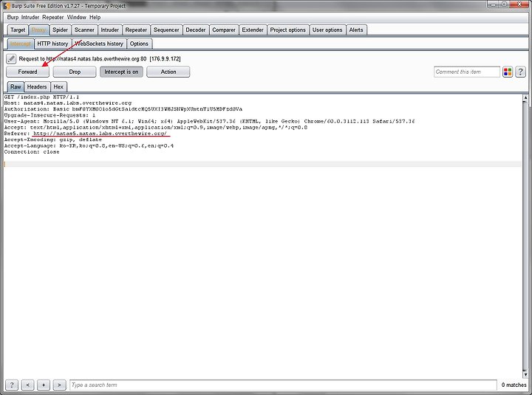532x395 pixels.
Task: Click the Connection: close header line
Action: 32,152
